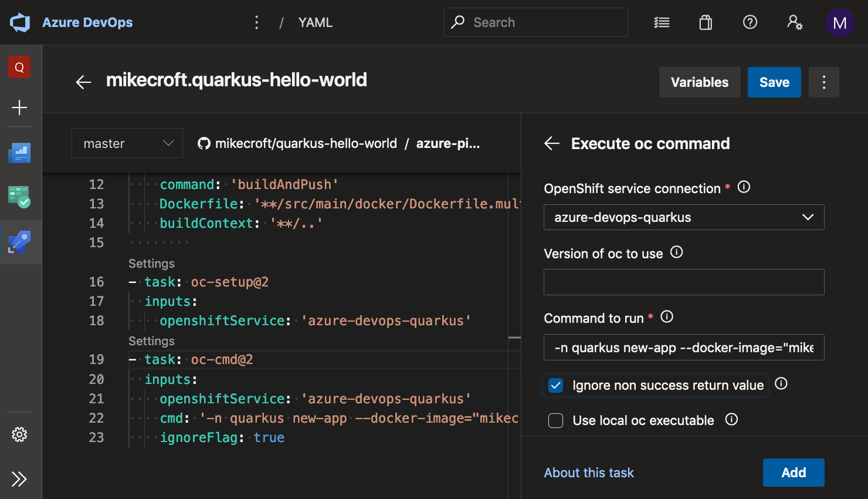
Task: Open the red Q project icon
Action: [19, 67]
